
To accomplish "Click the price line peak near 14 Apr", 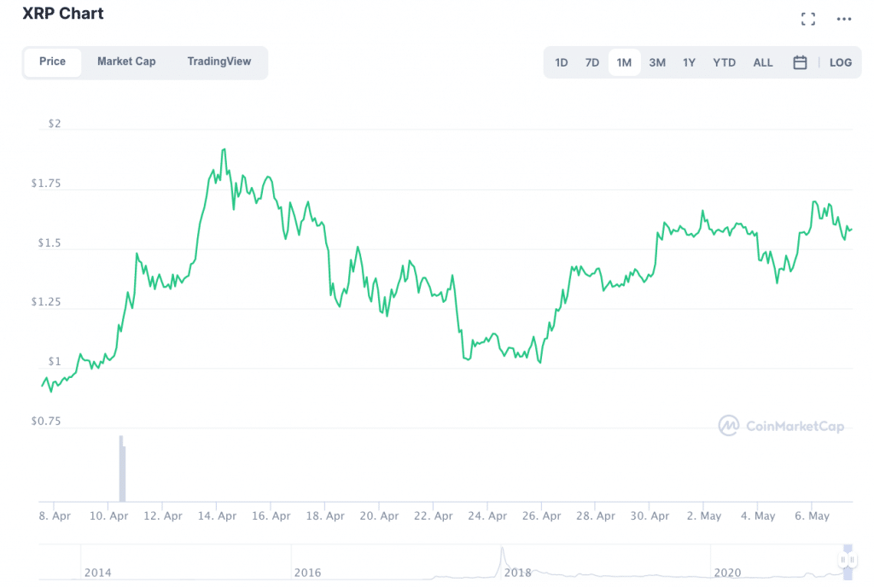I will (224, 150).
